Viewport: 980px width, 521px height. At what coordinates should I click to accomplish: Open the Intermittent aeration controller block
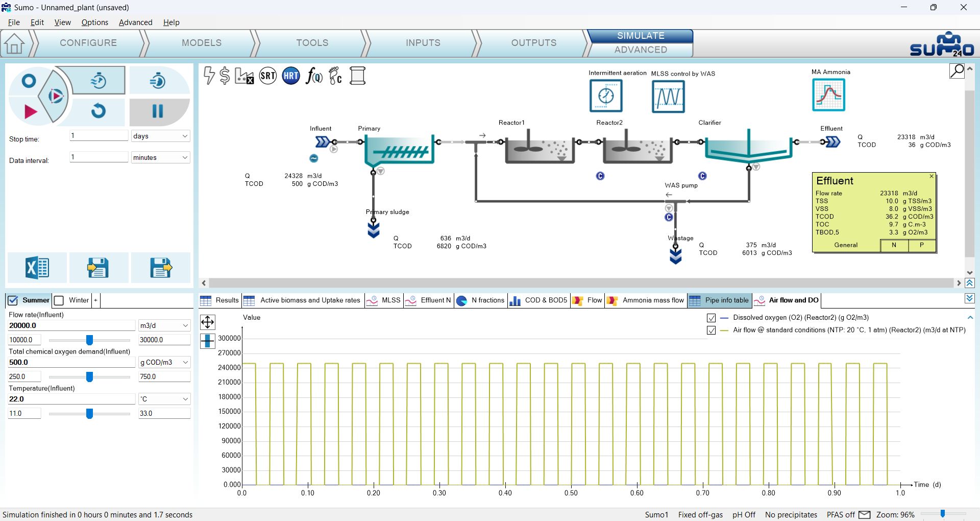(x=606, y=96)
